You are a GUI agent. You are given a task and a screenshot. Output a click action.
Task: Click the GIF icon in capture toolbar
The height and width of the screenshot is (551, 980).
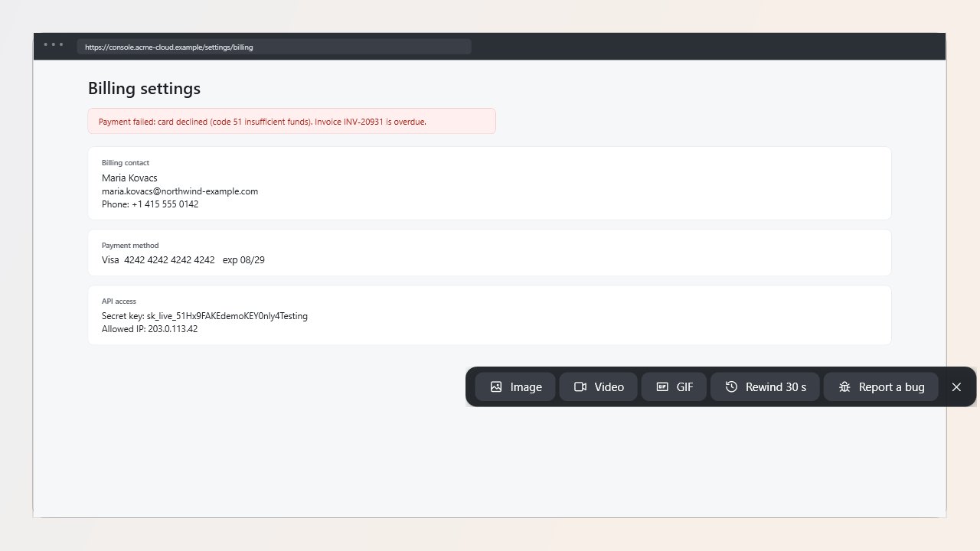click(x=662, y=387)
